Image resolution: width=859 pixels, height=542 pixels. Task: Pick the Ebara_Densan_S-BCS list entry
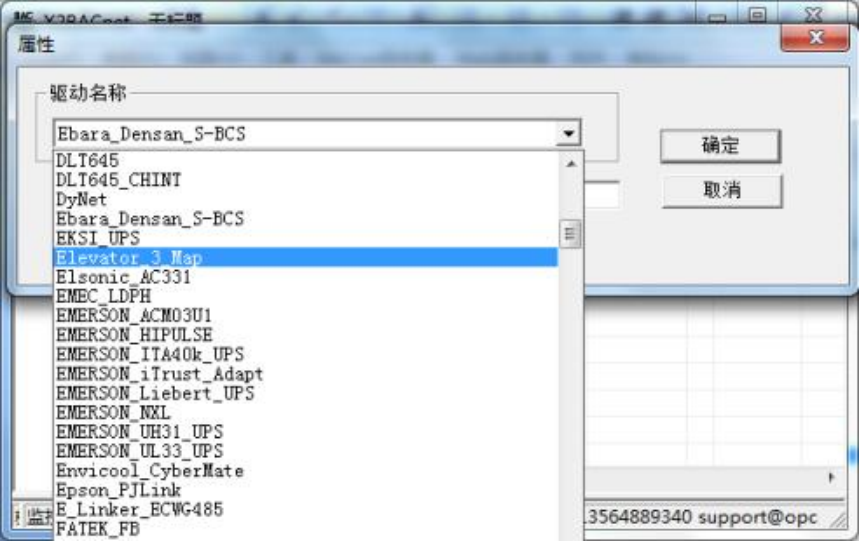(x=306, y=219)
